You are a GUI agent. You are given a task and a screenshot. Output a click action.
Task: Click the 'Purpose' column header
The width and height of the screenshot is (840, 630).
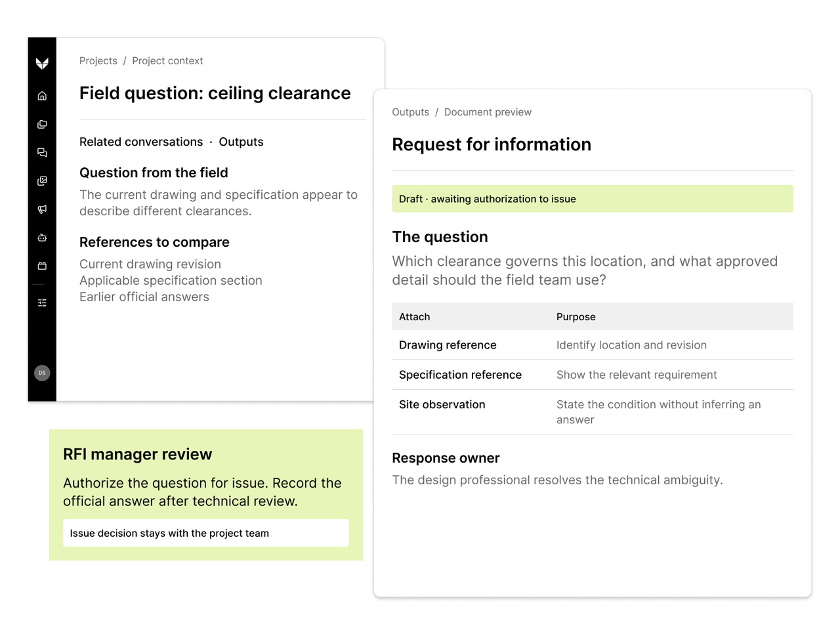pyautogui.click(x=576, y=317)
